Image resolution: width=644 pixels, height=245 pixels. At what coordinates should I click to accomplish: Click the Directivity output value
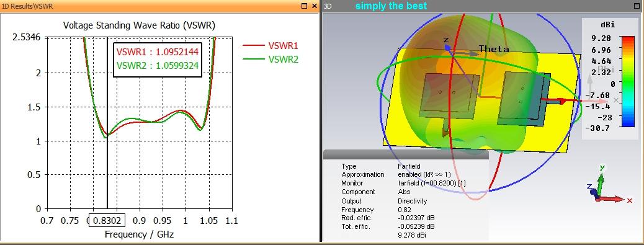[413, 201]
